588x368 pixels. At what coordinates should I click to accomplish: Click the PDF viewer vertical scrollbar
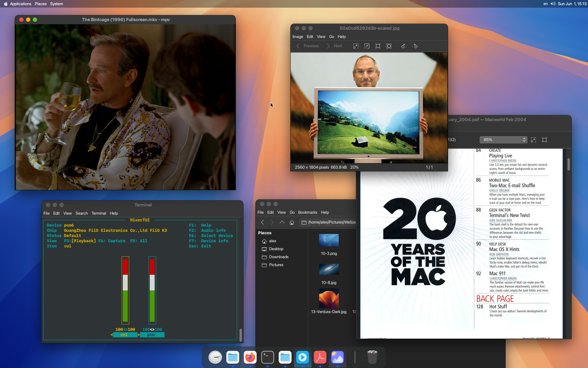pos(568,164)
